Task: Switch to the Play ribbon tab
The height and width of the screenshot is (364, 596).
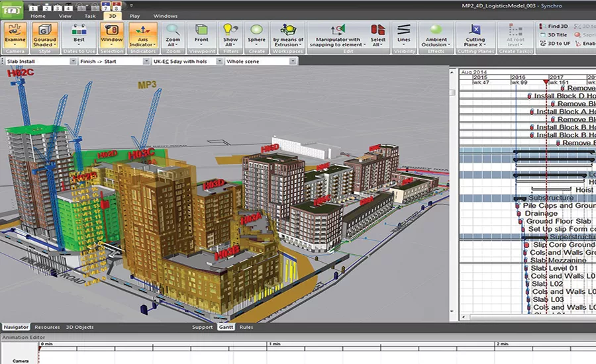Action: coord(134,16)
